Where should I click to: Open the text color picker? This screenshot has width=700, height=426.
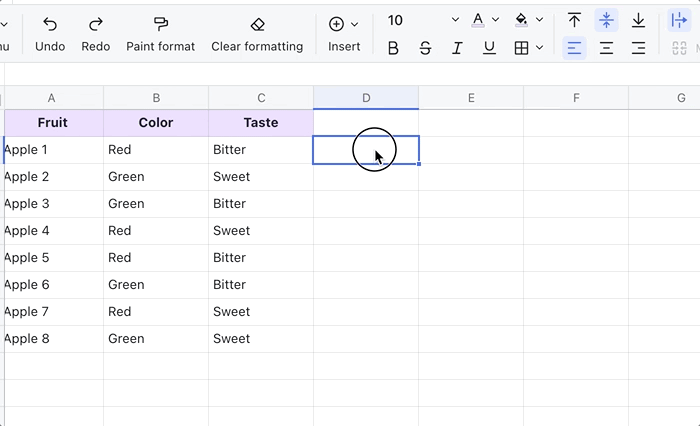pos(485,20)
